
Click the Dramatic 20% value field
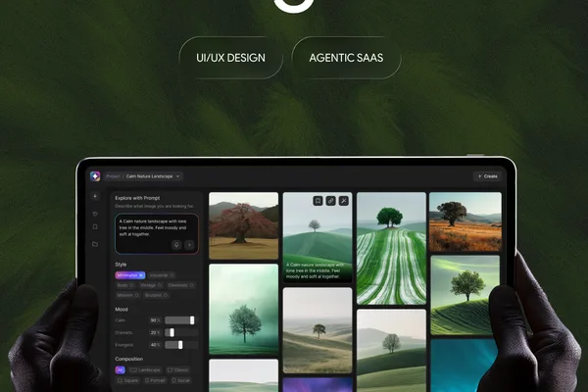[x=155, y=333]
